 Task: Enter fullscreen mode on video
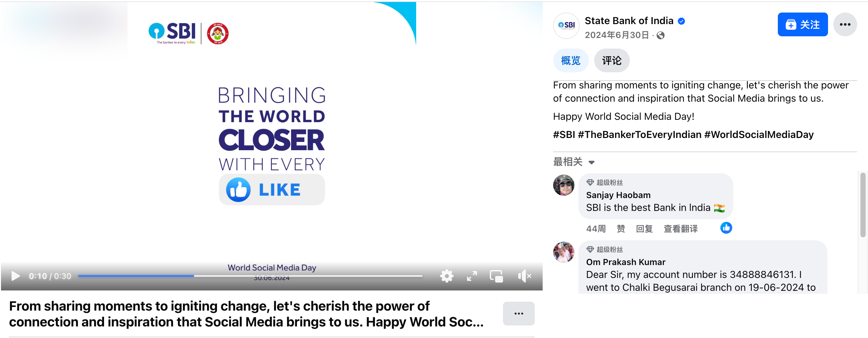(472, 276)
